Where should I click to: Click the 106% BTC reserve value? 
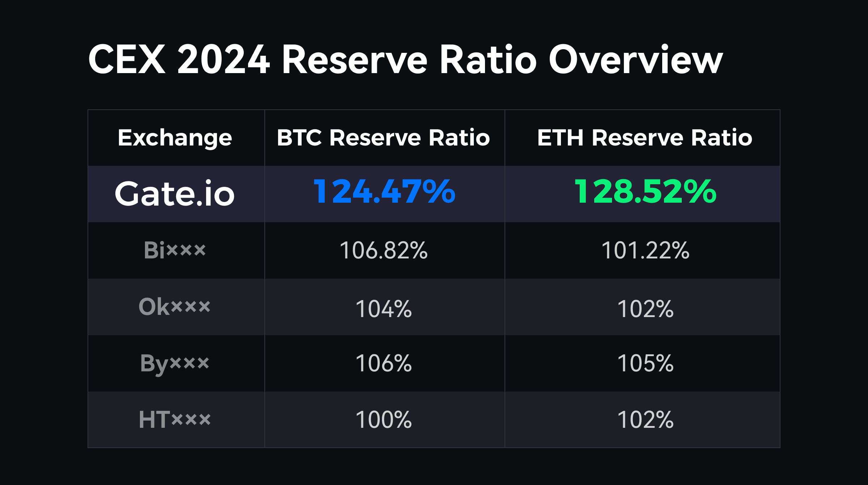tap(384, 363)
